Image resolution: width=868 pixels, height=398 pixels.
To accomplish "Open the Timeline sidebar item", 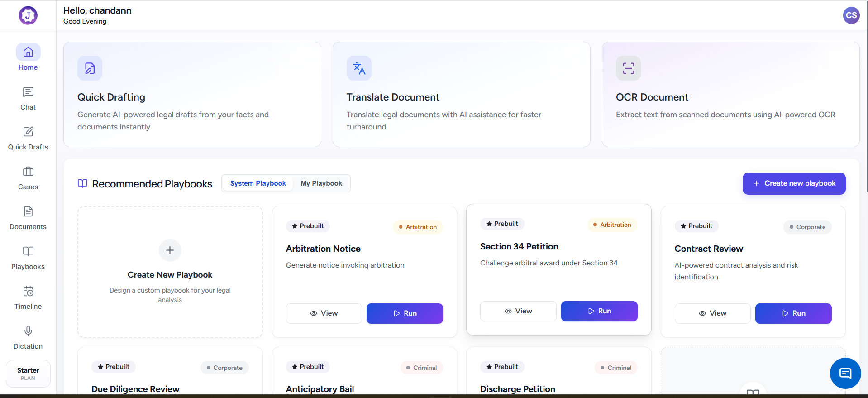I will coord(28,298).
